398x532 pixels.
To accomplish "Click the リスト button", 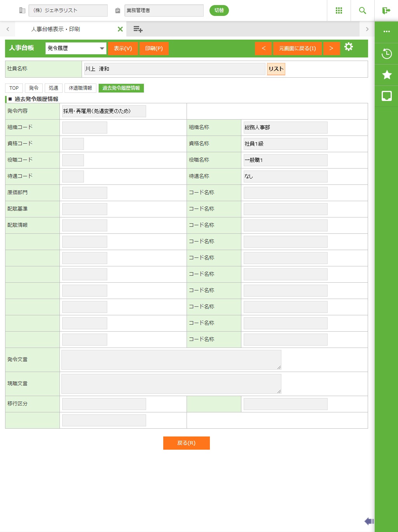I will [276, 69].
